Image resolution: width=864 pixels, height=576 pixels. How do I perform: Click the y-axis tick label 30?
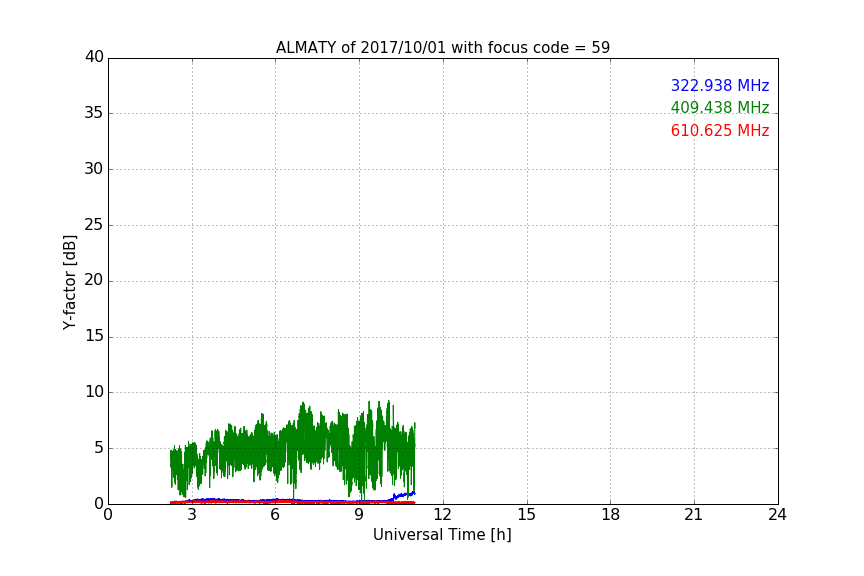(94, 169)
